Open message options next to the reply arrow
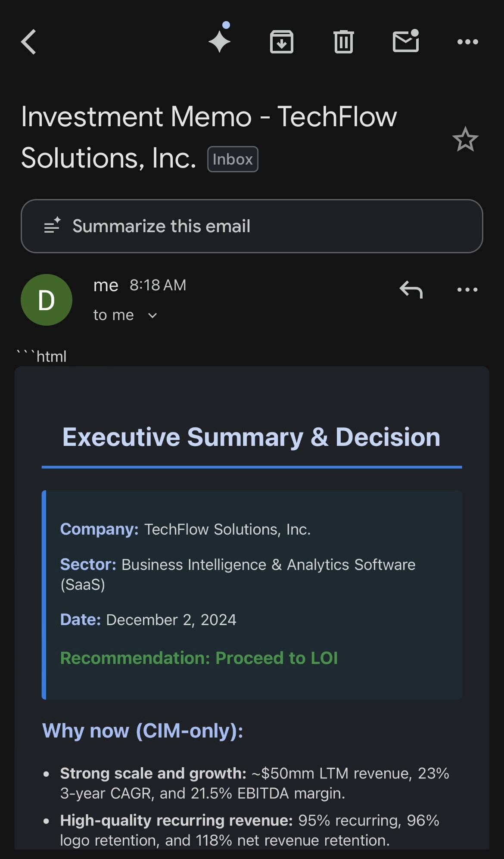This screenshot has height=859, width=504. [x=467, y=289]
